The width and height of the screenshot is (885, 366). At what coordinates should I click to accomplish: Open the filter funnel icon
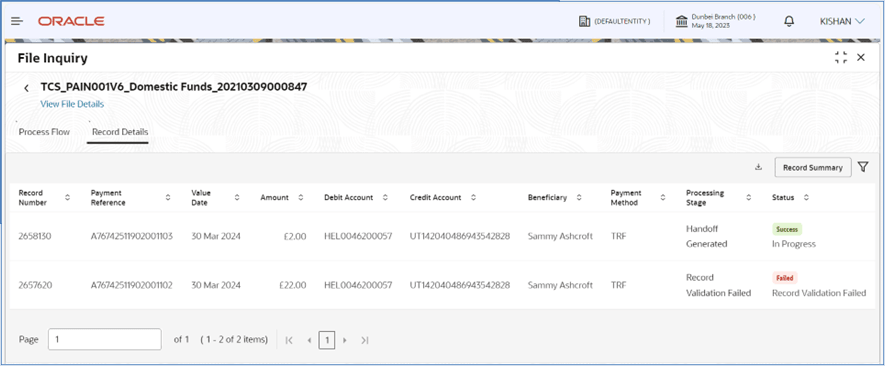[x=862, y=167]
